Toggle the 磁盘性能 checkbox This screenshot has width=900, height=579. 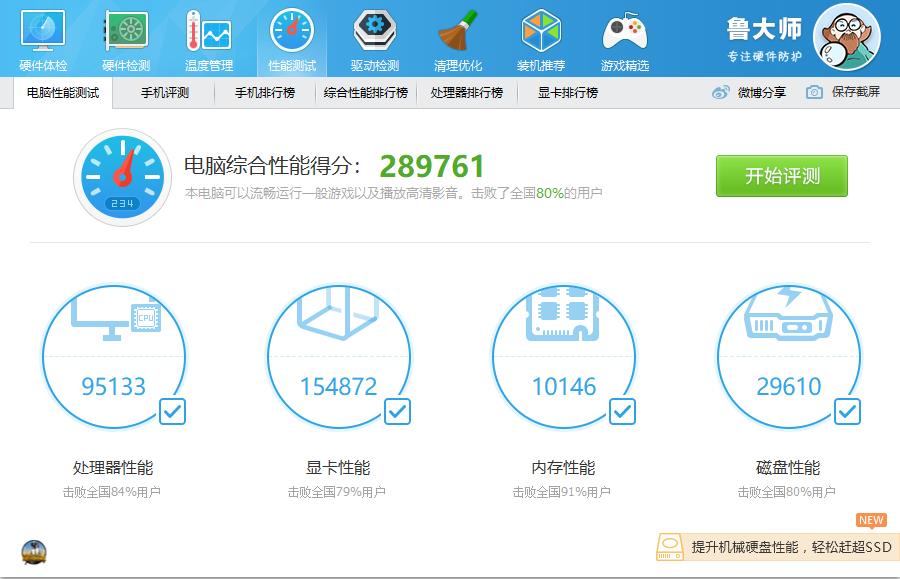847,411
